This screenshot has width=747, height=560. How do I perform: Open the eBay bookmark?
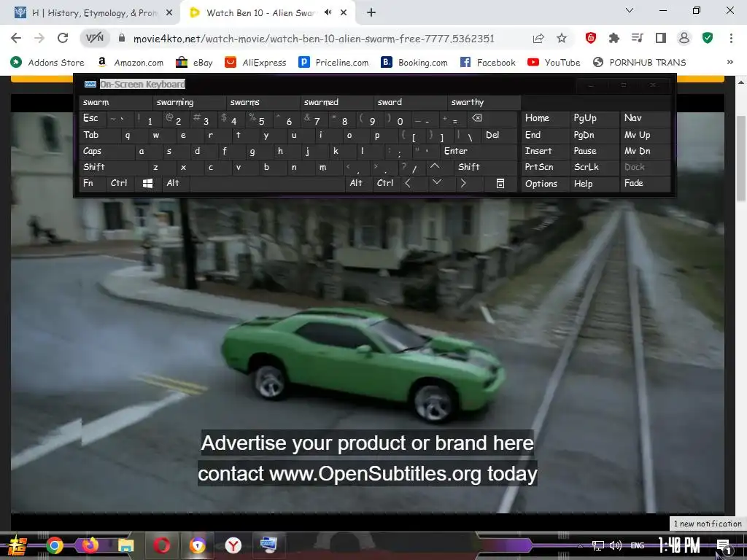pos(194,63)
